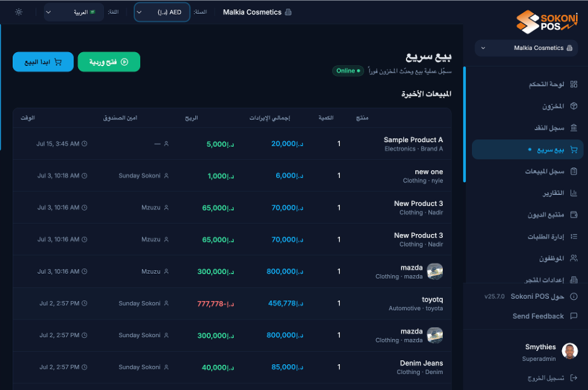This screenshot has width=588, height=390.
Task: Click the 40,000 profit value
Action: point(218,367)
